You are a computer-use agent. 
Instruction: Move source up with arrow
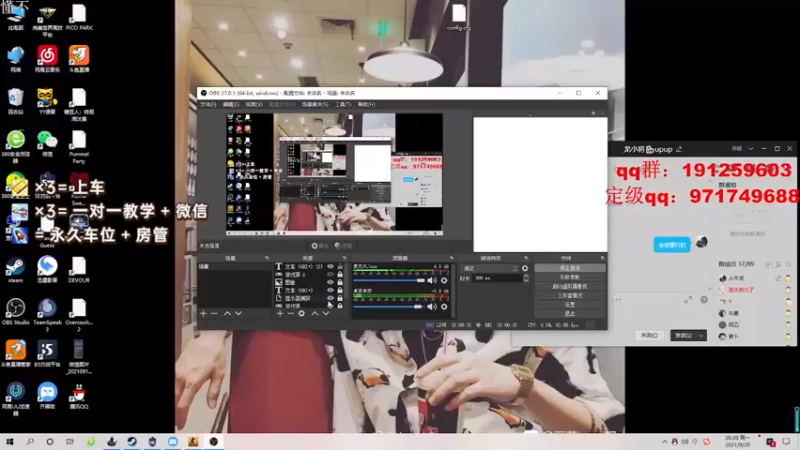[x=314, y=313]
